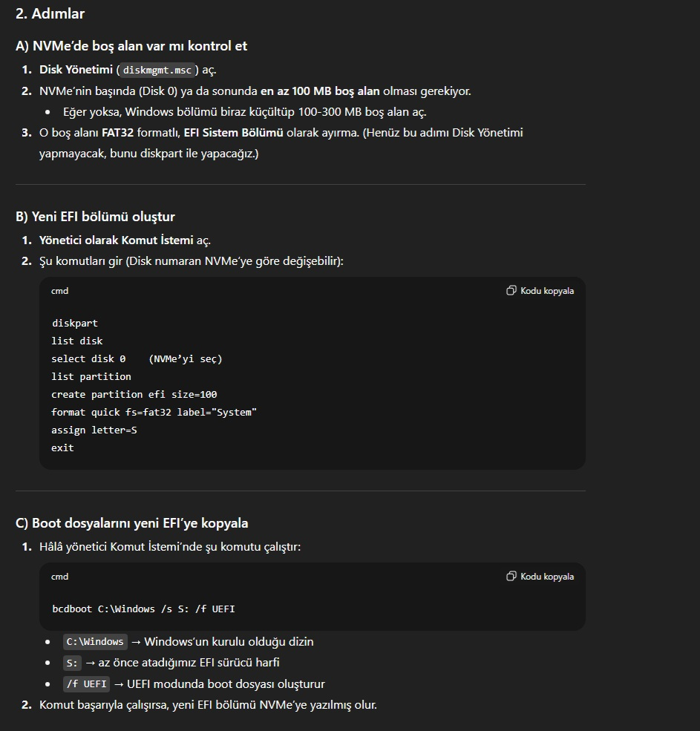700x731 pixels.
Task: Click "Kodu kopyala" above the bcdboot command
Action: pyautogui.click(x=546, y=577)
